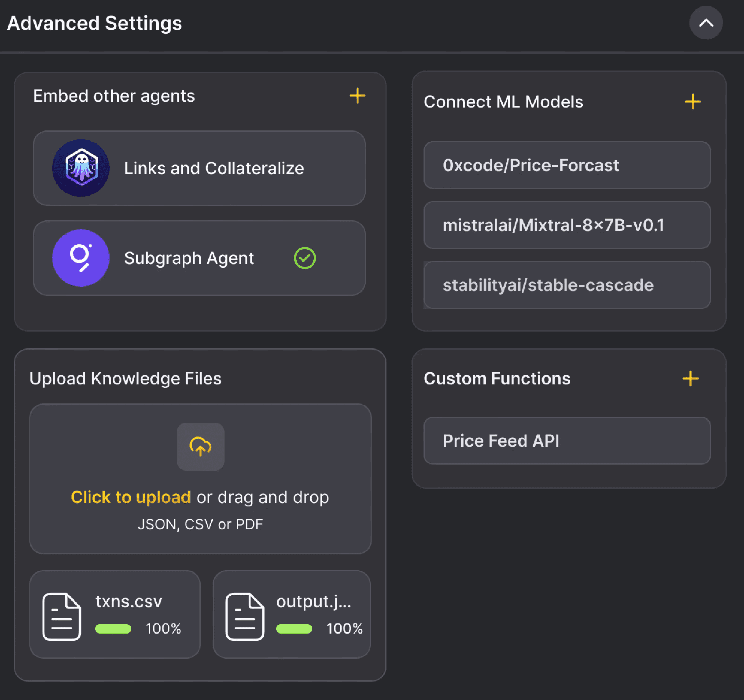
Task: Add a custom function with plus icon
Action: 690,378
